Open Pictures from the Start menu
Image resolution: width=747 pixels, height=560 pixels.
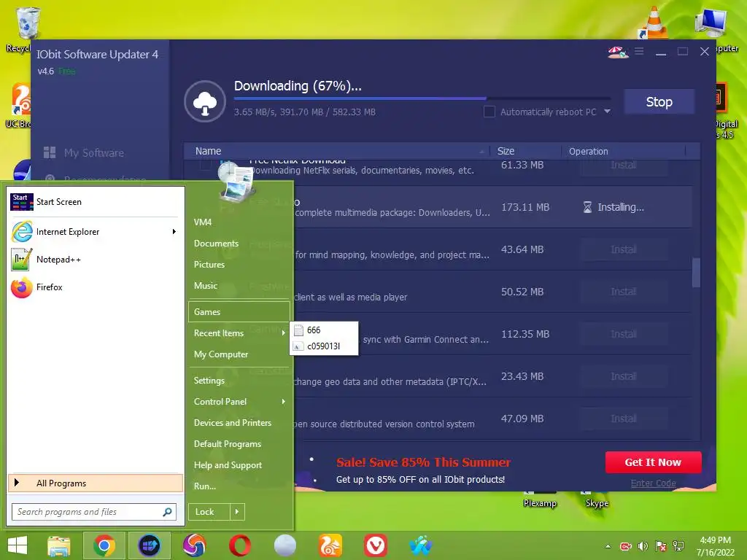point(209,264)
